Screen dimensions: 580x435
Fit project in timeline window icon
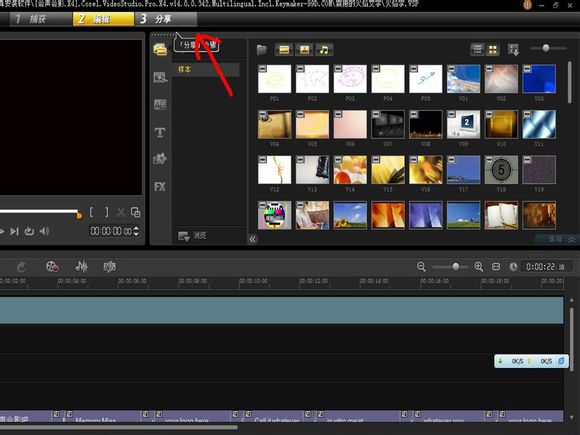tap(496, 267)
